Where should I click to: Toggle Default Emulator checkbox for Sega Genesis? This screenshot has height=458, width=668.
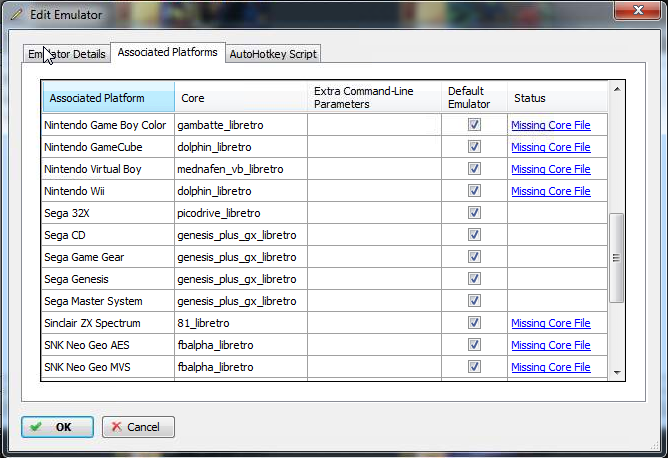point(474,279)
